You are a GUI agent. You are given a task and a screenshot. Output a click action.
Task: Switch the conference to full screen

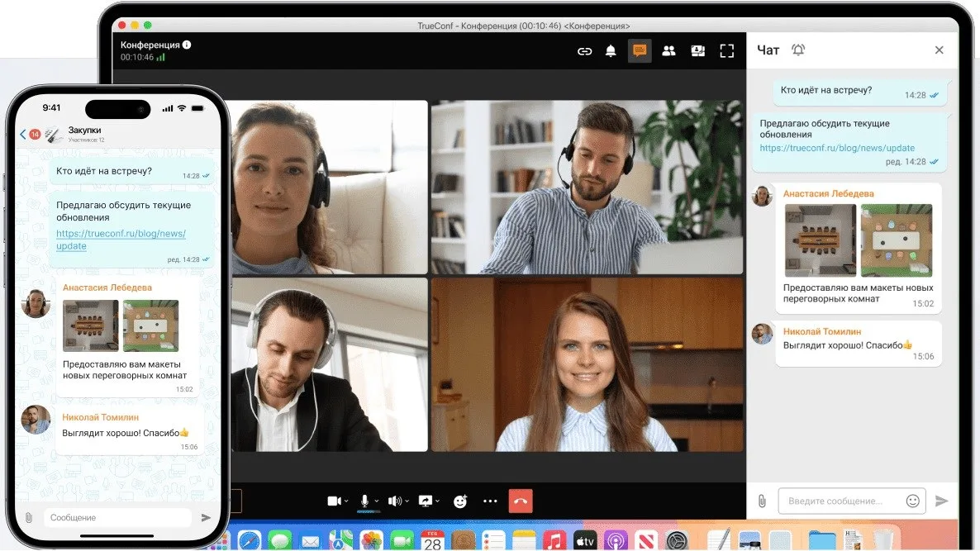pyautogui.click(x=727, y=50)
